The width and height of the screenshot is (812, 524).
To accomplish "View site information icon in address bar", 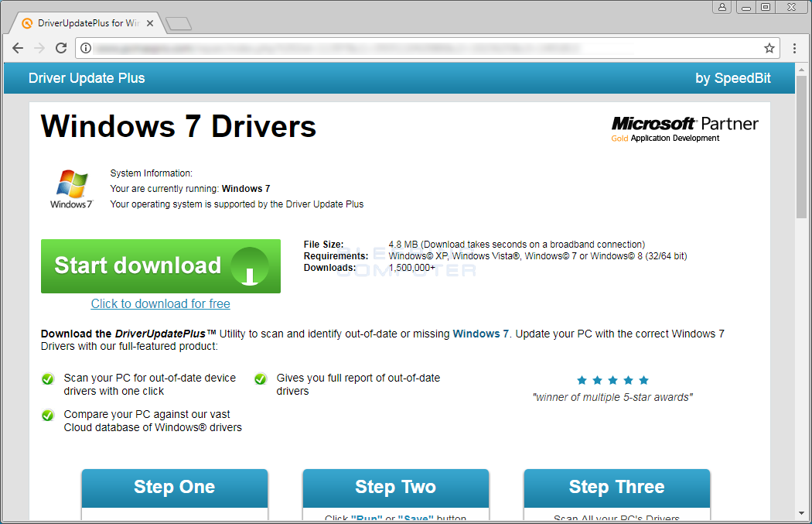I will coord(86,48).
